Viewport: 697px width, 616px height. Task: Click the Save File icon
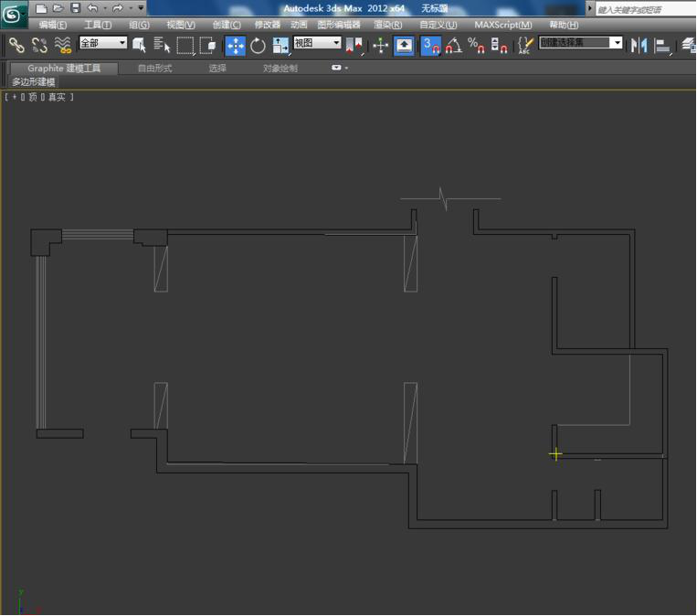(75, 8)
